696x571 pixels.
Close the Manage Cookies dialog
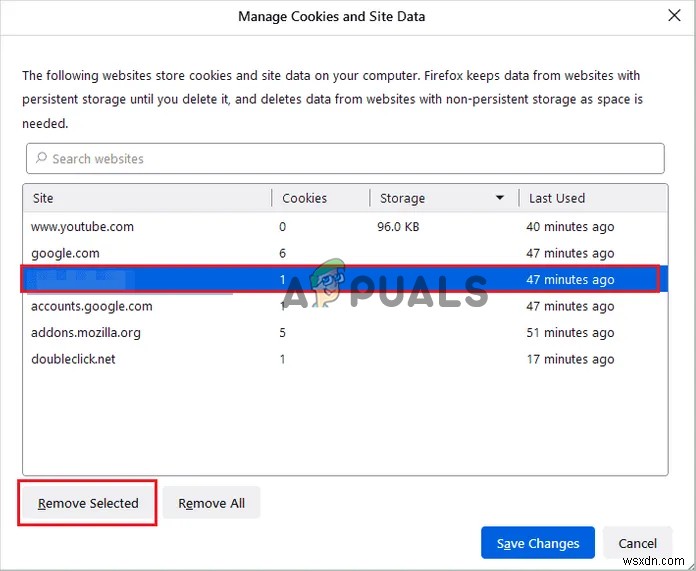[675, 16]
